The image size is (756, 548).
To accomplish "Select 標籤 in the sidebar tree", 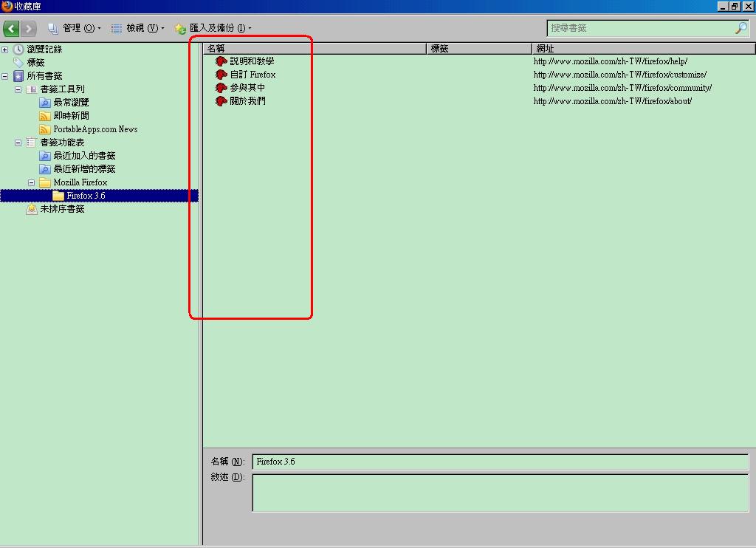I will (x=35, y=63).
